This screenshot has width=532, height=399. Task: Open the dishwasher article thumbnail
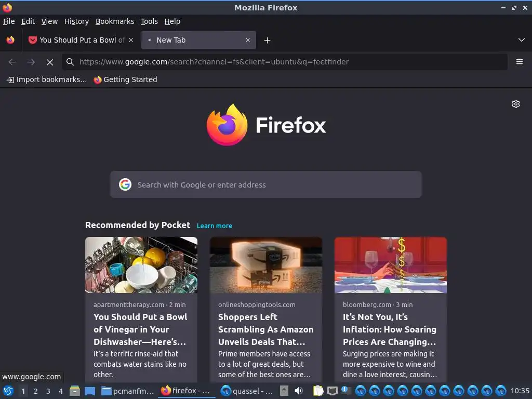(141, 265)
